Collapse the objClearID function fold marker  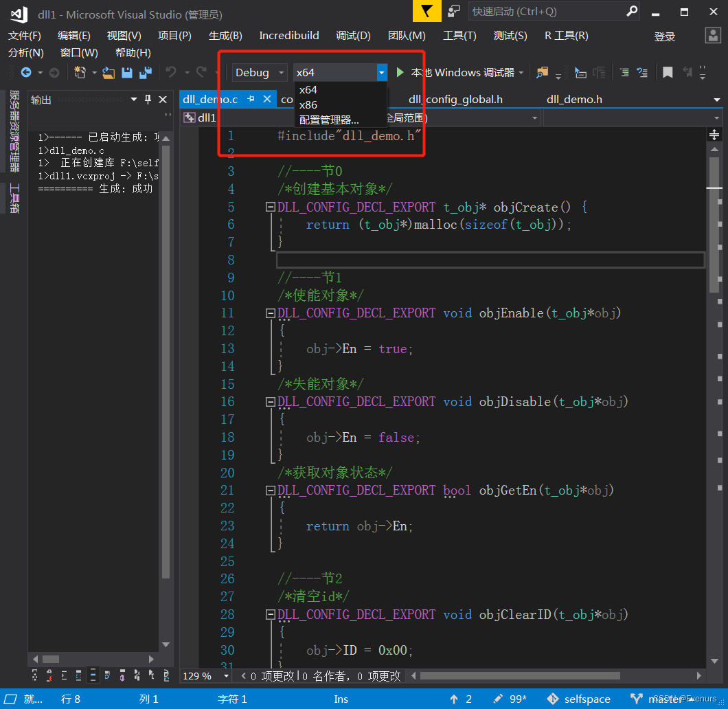click(270, 615)
